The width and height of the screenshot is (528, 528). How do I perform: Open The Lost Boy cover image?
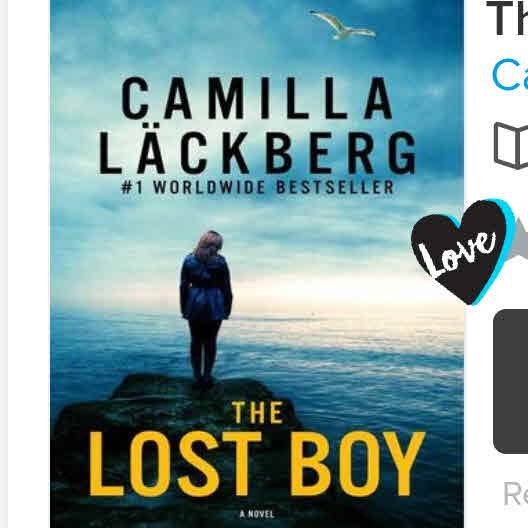[x=257, y=264]
